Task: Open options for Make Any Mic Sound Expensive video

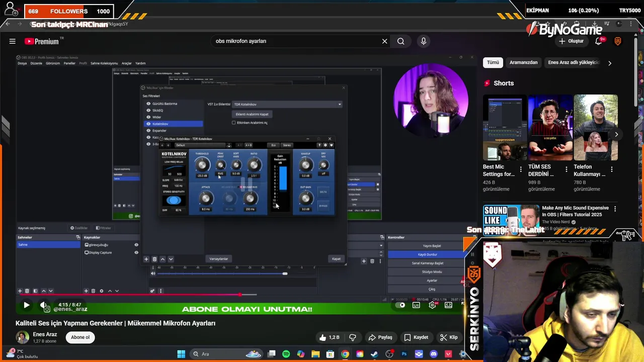Action: (x=615, y=209)
